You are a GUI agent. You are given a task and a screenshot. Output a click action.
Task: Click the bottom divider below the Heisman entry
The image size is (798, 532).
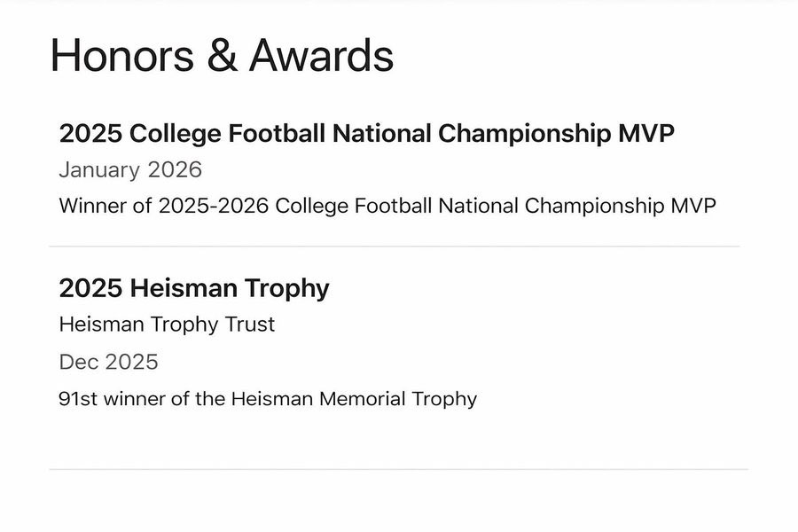[x=398, y=469]
